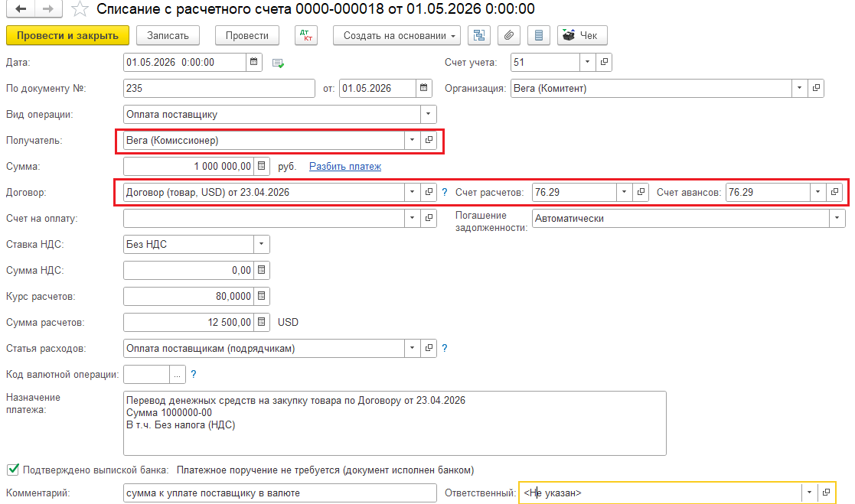
Task: Open the Счет учета 51 record
Action: click(604, 62)
